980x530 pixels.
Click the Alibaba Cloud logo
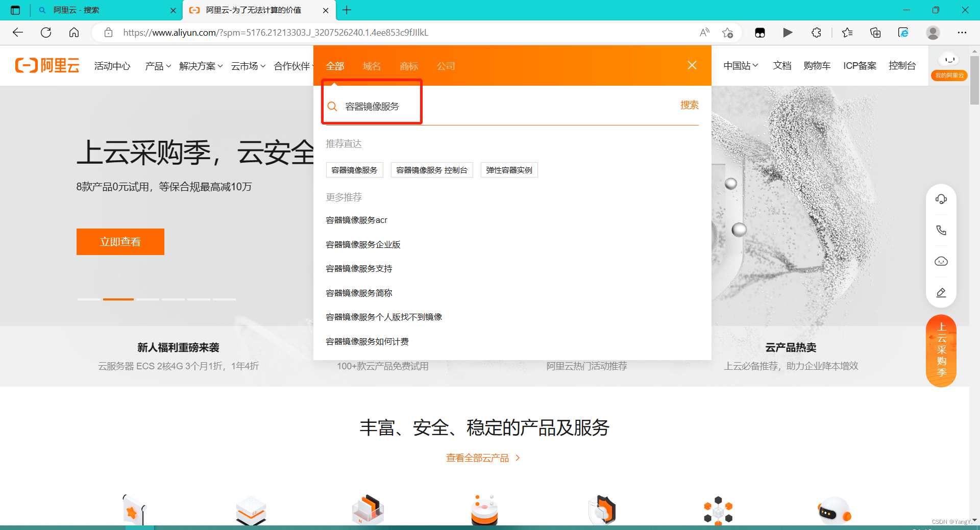point(46,65)
